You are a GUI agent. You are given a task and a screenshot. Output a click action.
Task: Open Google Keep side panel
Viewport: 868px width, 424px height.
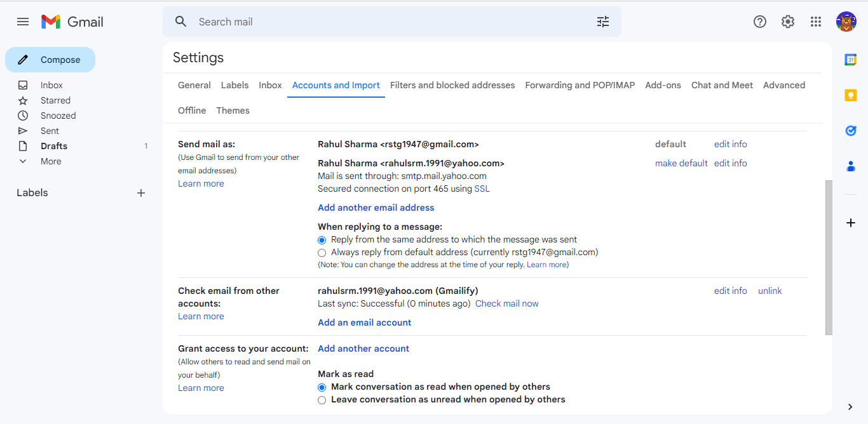point(851,95)
